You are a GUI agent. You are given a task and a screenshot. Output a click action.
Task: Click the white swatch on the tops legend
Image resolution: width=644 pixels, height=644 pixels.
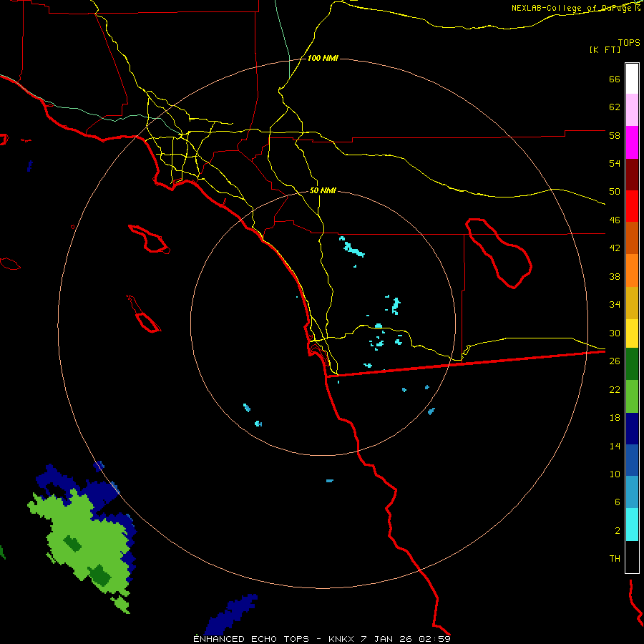pos(632,79)
